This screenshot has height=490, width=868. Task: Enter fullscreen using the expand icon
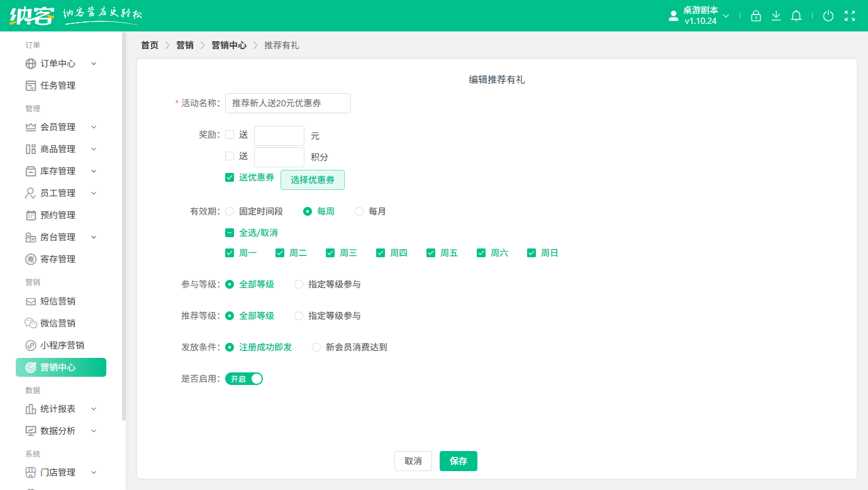(849, 16)
